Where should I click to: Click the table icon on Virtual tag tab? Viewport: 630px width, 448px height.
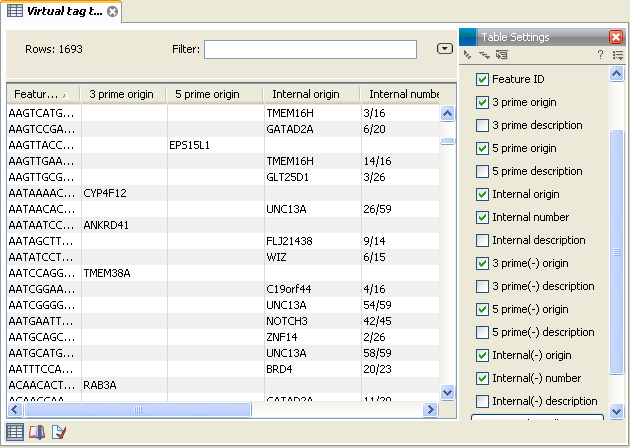[15, 11]
